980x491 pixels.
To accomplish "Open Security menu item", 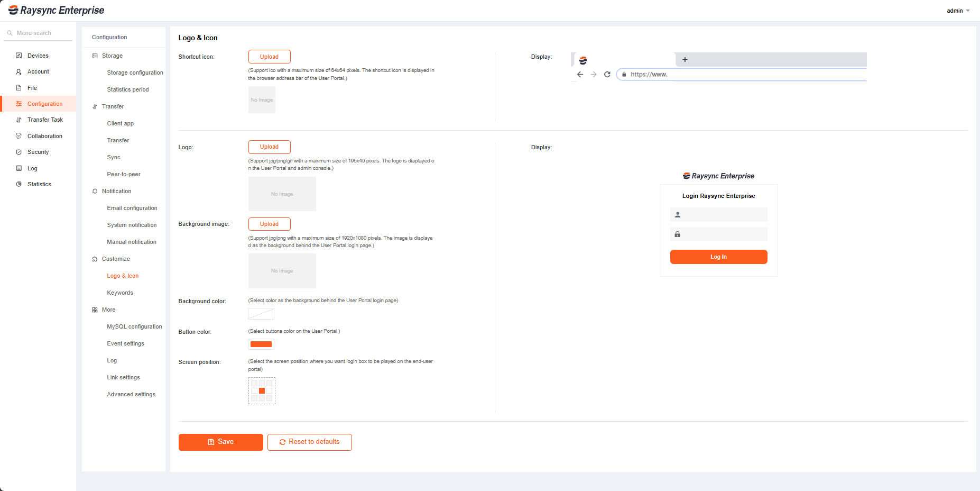I will coord(38,152).
